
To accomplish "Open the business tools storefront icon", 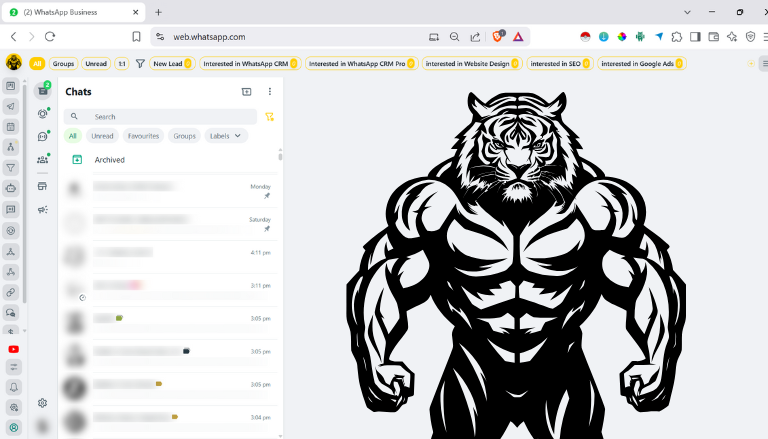I will pos(43,186).
